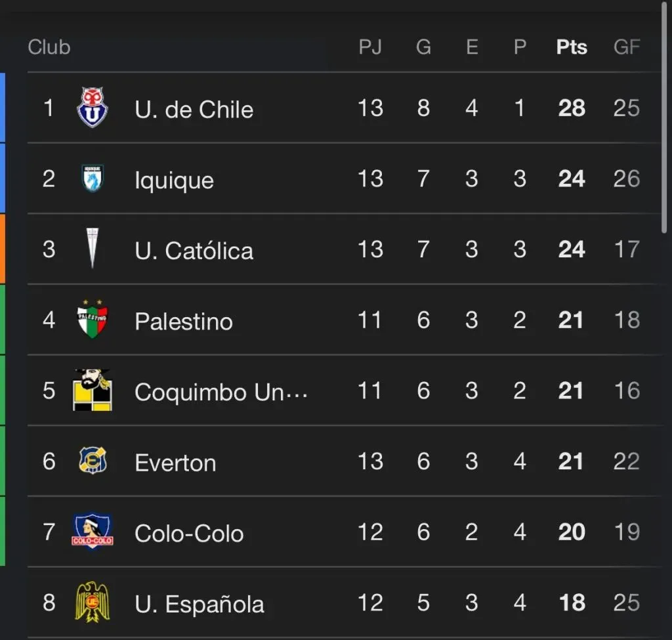Select the PJ column header
Screen dimensions: 672x640
370,47
